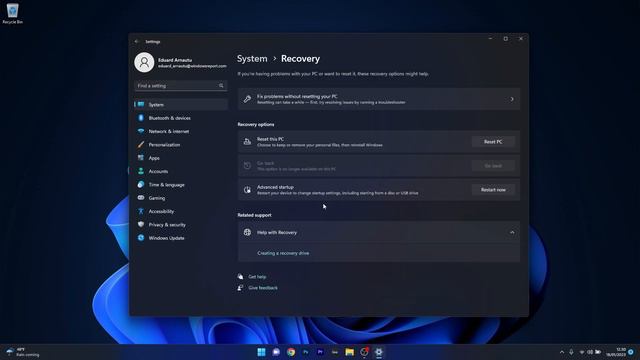Click the Go back button
This screenshot has height=360, width=640.
tap(493, 166)
